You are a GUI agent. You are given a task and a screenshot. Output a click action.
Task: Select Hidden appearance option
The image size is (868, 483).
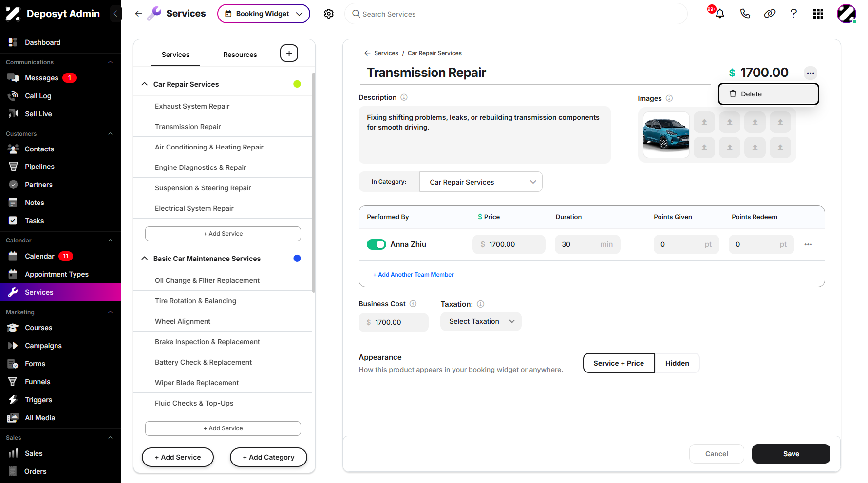tap(677, 363)
